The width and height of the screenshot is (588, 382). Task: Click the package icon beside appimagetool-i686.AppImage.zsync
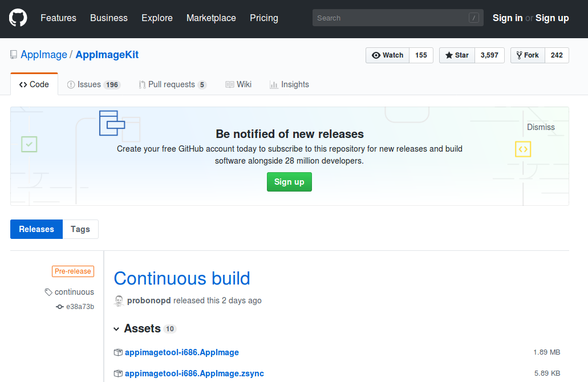(x=118, y=373)
